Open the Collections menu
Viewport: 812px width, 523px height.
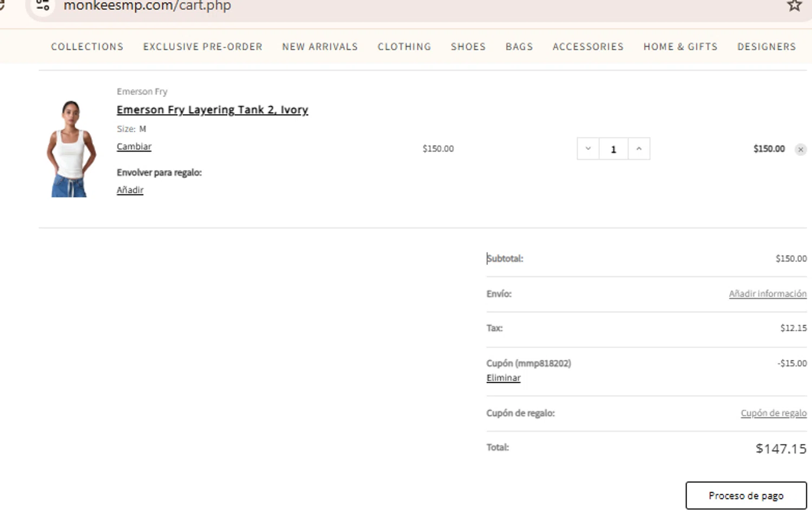tap(87, 47)
